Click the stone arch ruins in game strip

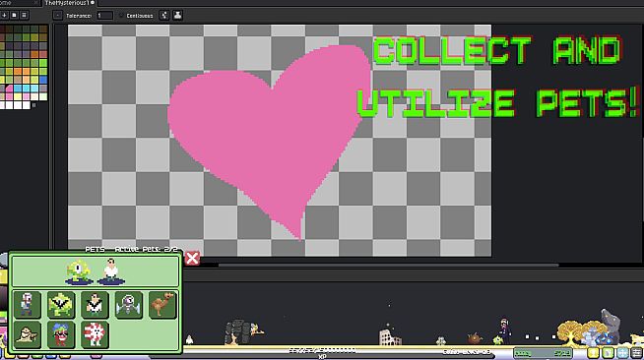coord(238,332)
